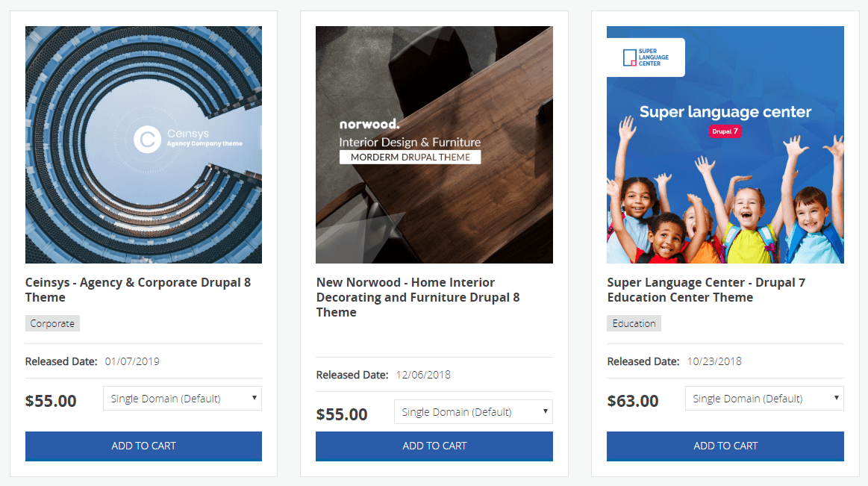The height and width of the screenshot is (486, 868).
Task: Click the norwood. logo text in image
Action: (369, 124)
